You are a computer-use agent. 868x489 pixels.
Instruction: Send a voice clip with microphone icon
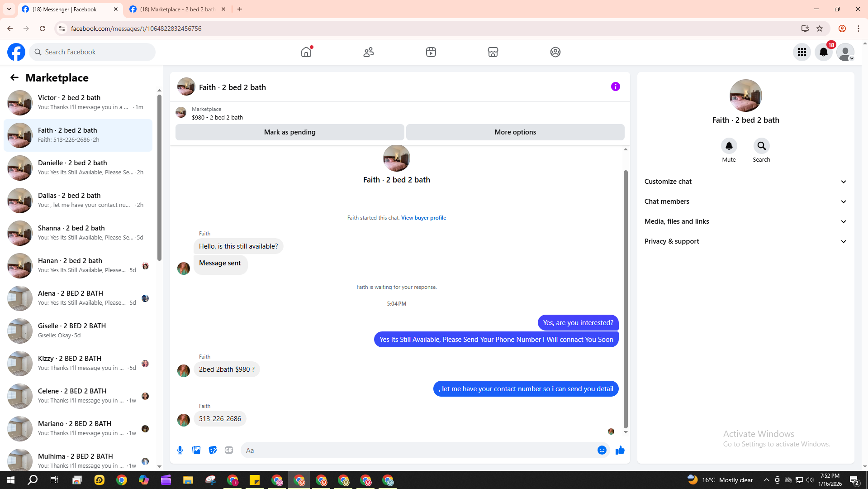tap(180, 450)
